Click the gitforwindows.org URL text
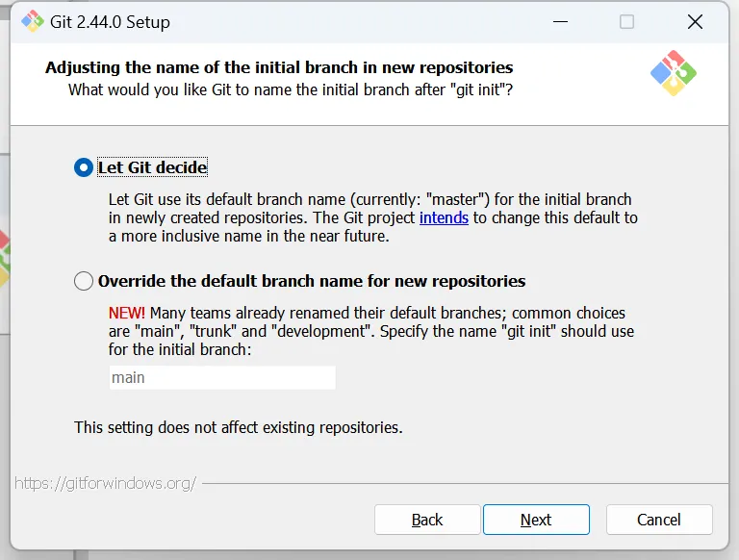Image resolution: width=739 pixels, height=560 pixels. tap(106, 483)
